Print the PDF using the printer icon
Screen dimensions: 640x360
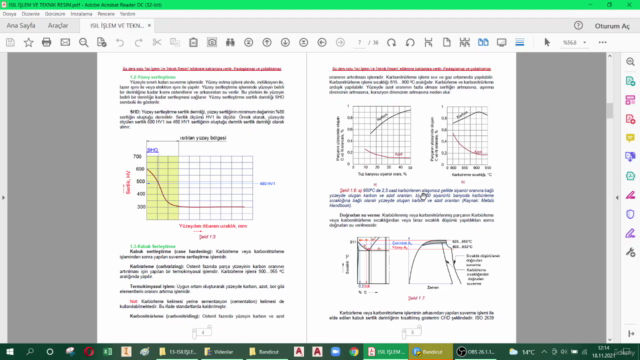coord(47,42)
